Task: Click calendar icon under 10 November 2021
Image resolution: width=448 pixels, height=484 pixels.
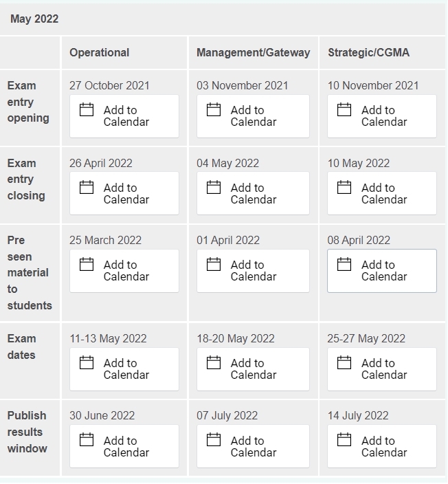Action: point(344,110)
